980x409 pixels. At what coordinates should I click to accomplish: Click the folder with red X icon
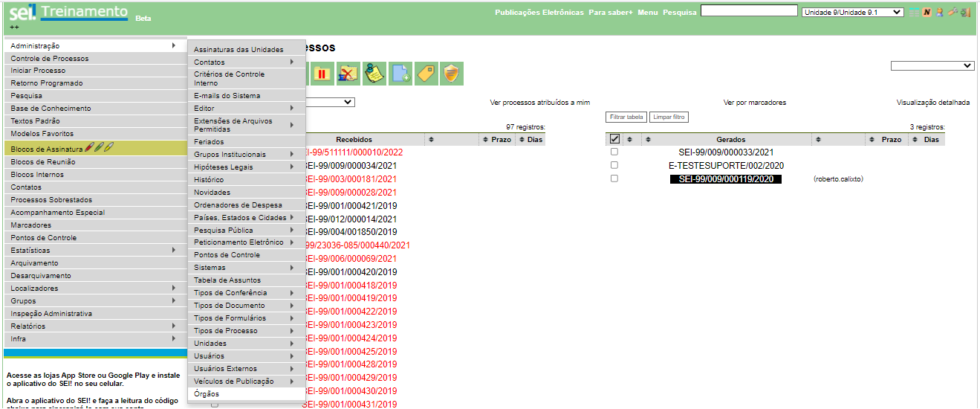point(348,74)
